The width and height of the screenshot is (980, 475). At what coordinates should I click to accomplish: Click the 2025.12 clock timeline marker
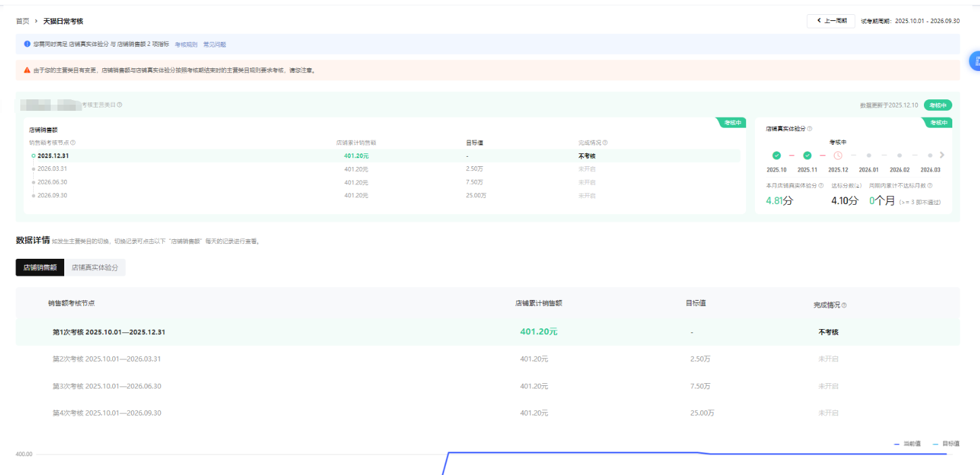coord(838,155)
